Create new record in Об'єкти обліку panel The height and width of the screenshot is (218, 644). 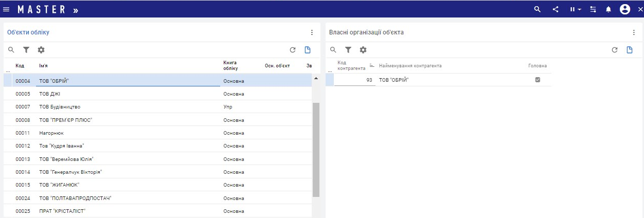click(x=308, y=50)
